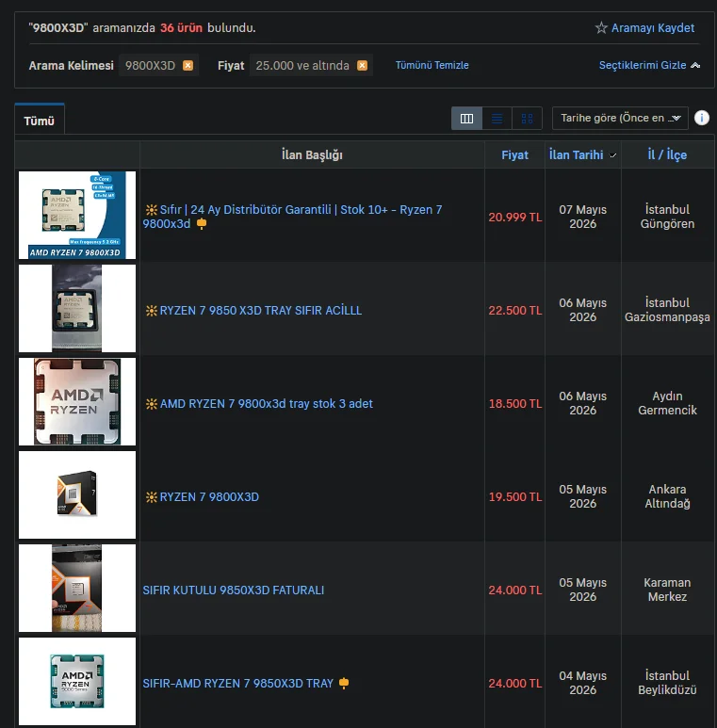
Task: Click sun icon before RYZEN 7 9850 X3D TRAY
Action: (x=152, y=311)
